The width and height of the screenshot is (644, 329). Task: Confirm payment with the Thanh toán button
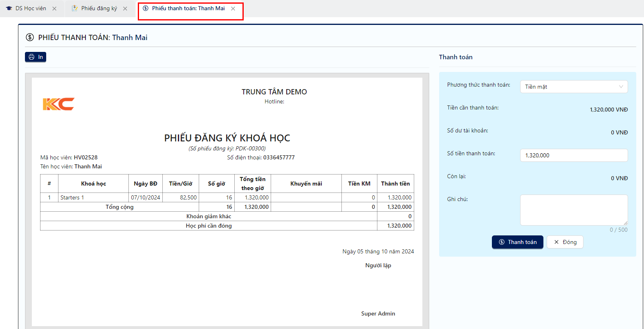[x=518, y=242]
